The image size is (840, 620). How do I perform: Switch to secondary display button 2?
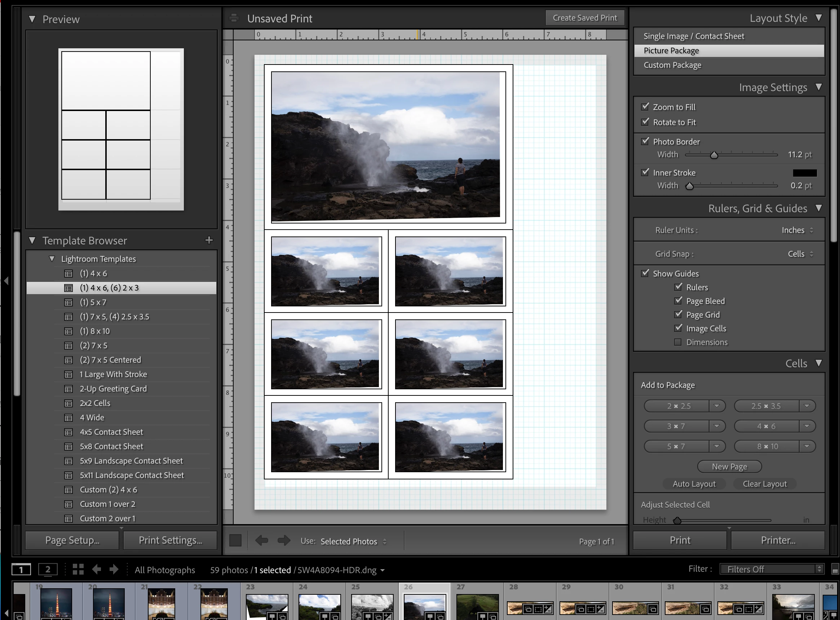pyautogui.click(x=48, y=569)
